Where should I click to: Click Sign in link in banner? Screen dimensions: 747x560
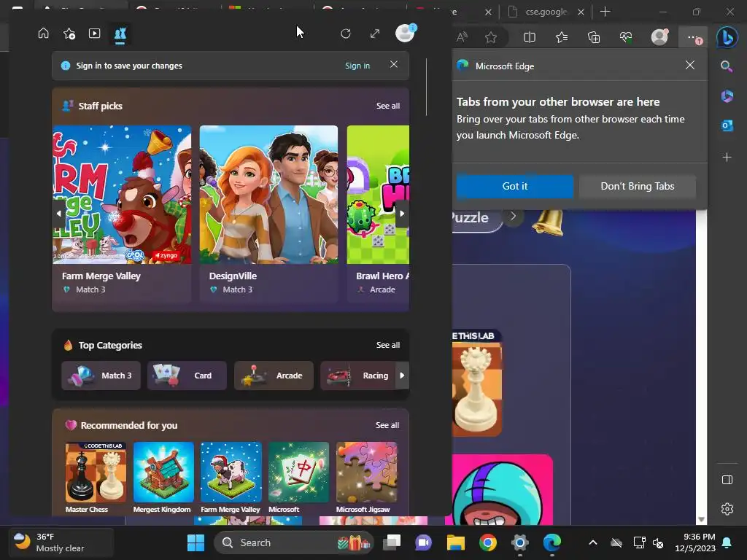(x=357, y=66)
